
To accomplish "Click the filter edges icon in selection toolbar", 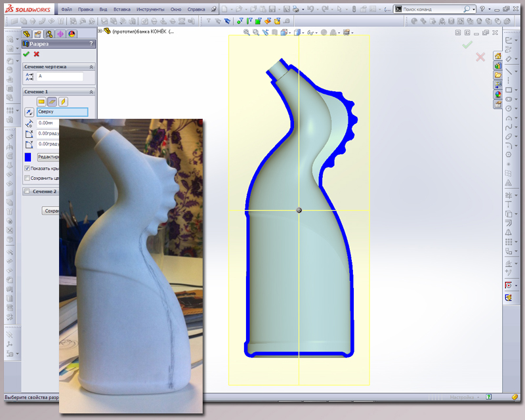I will [249, 21].
